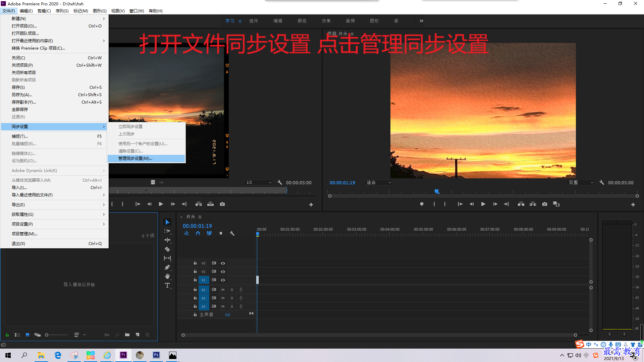Go to In point in program monitor
The width and height of the screenshot is (644, 362).
point(460,204)
